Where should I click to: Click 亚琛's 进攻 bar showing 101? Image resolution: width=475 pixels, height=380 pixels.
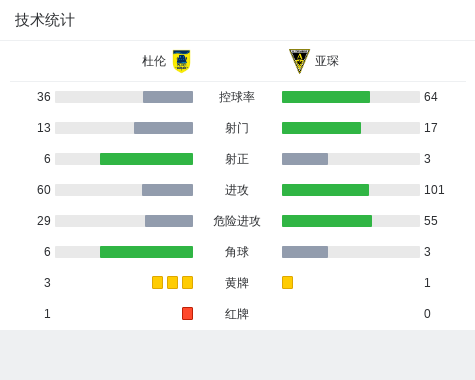[x=325, y=190]
